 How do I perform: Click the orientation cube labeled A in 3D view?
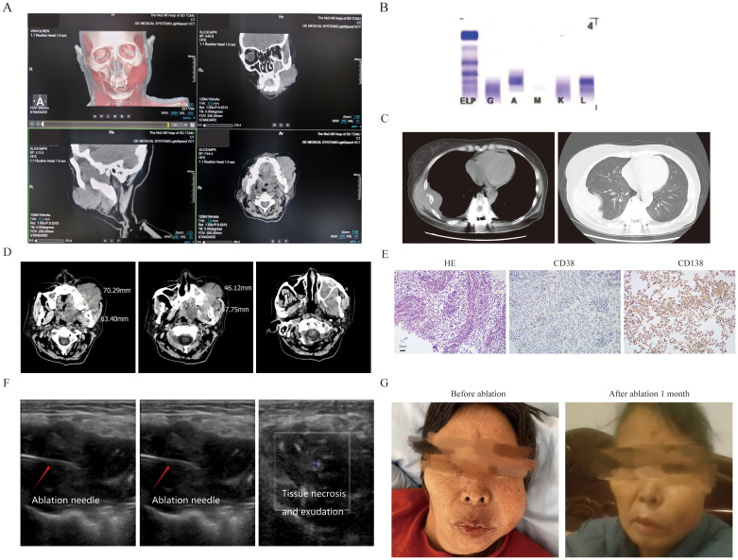(41, 102)
